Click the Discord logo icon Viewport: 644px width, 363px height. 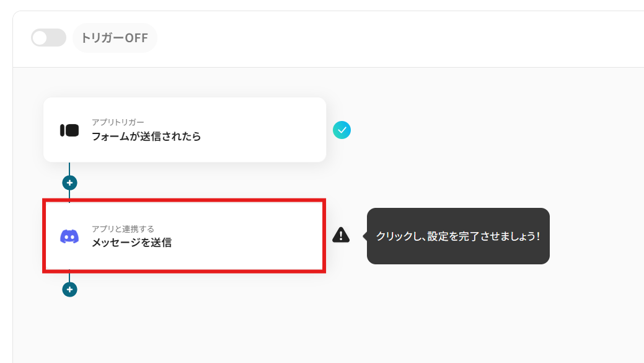69,236
